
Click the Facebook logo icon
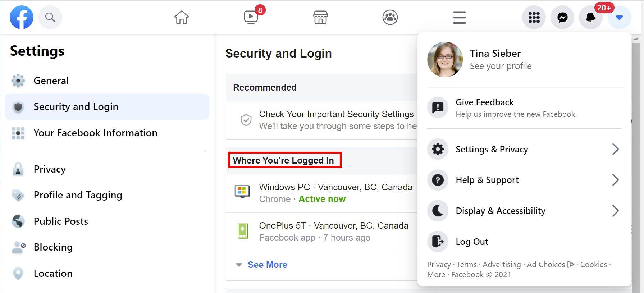(x=22, y=17)
